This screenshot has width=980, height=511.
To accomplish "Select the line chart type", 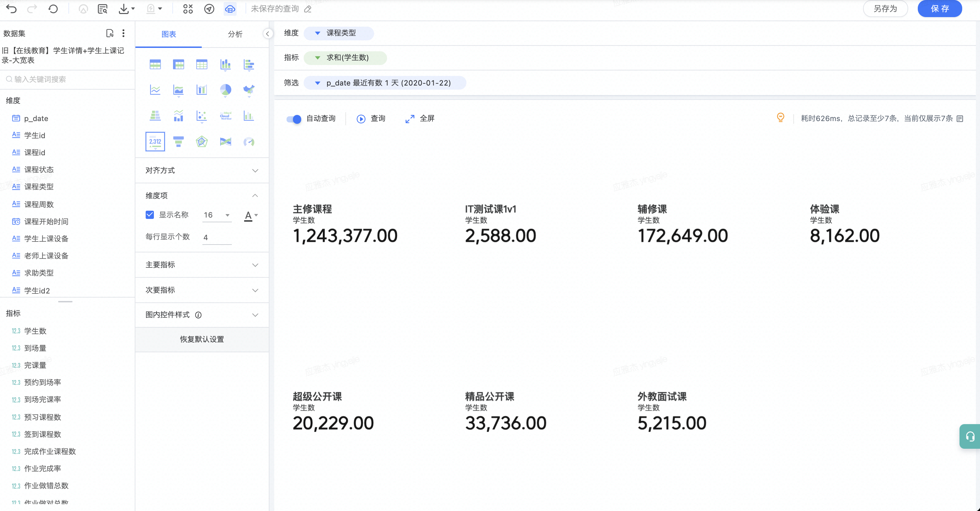I will 155,90.
